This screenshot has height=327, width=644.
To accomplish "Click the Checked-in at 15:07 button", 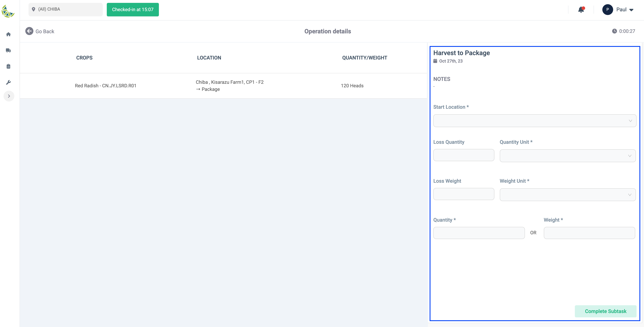I will point(133,9).
